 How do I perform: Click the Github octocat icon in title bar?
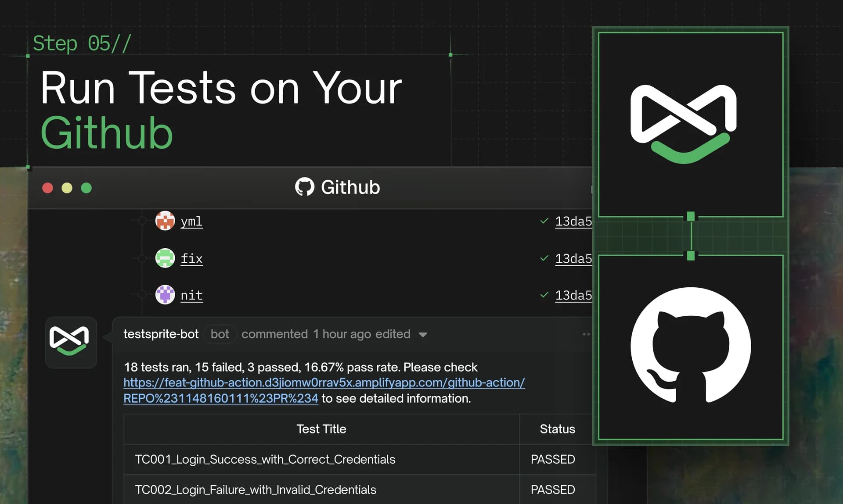tap(304, 187)
